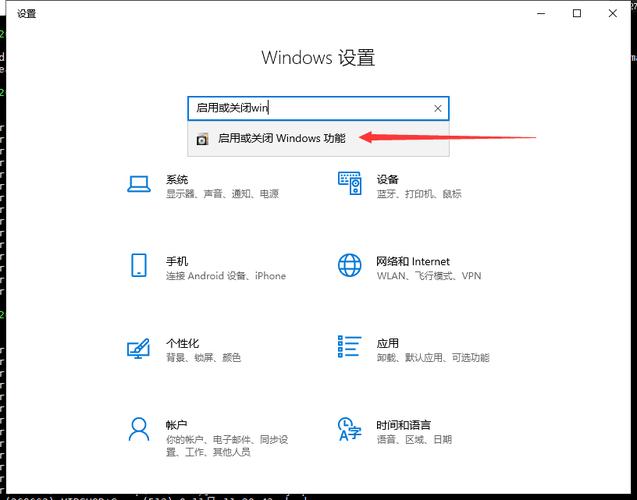Open the 手机 settings title link
Image resolution: width=637 pixels, height=500 pixels.
(x=177, y=261)
